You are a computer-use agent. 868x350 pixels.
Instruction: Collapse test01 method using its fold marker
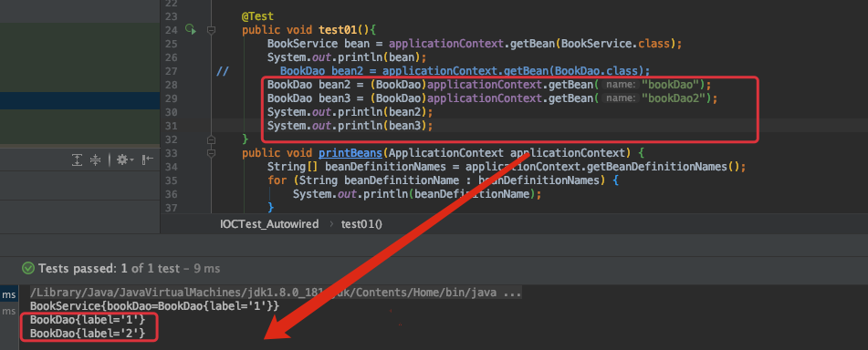[211, 30]
